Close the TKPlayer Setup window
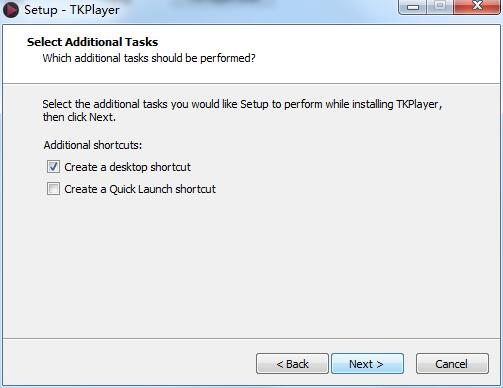The height and width of the screenshot is (388, 503). coord(477,7)
